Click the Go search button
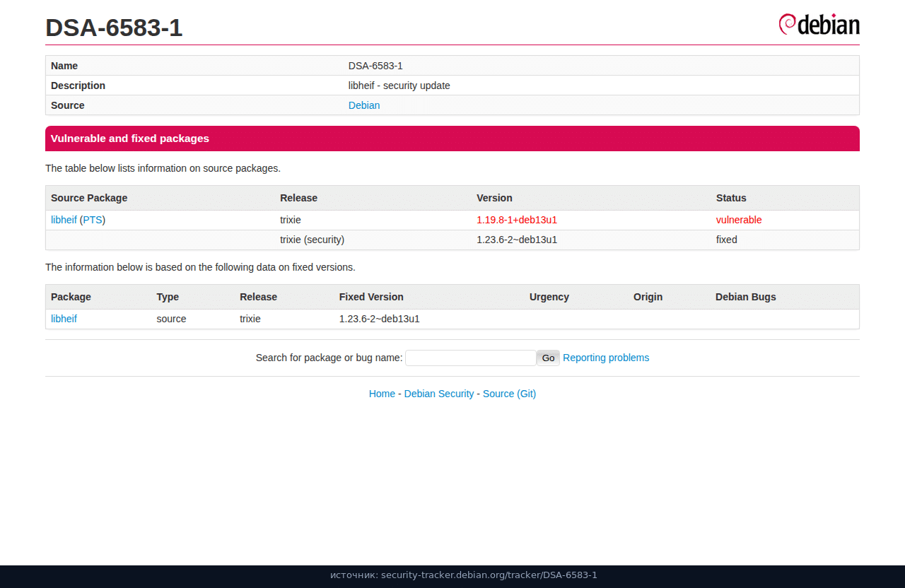This screenshot has height=588, width=905. pyautogui.click(x=548, y=358)
